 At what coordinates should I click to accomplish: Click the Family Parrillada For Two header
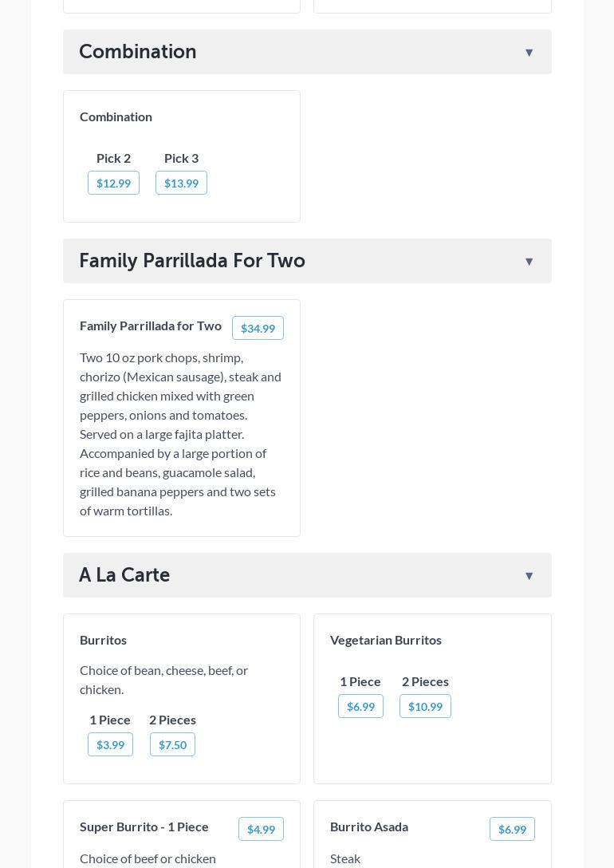(192, 261)
